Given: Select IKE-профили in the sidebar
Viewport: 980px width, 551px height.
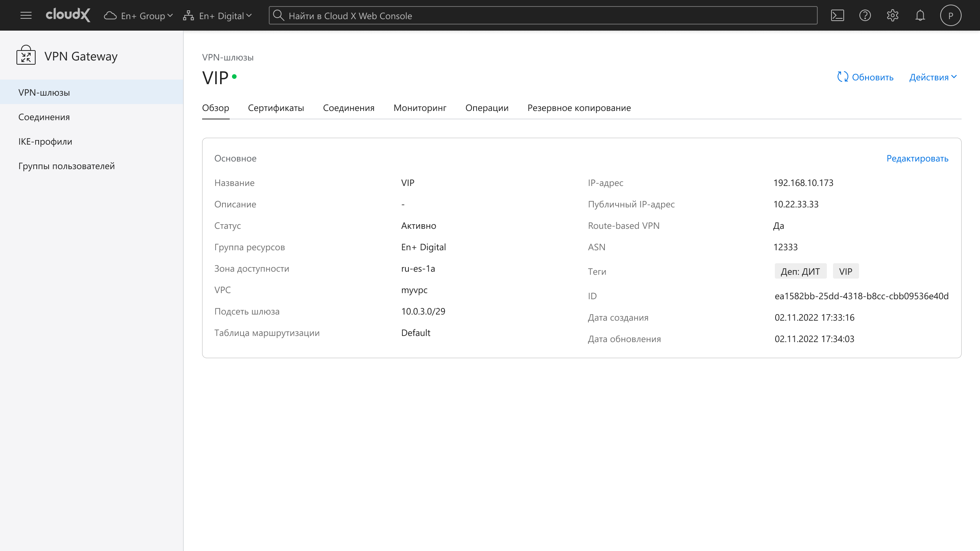Looking at the screenshot, I should [x=45, y=142].
